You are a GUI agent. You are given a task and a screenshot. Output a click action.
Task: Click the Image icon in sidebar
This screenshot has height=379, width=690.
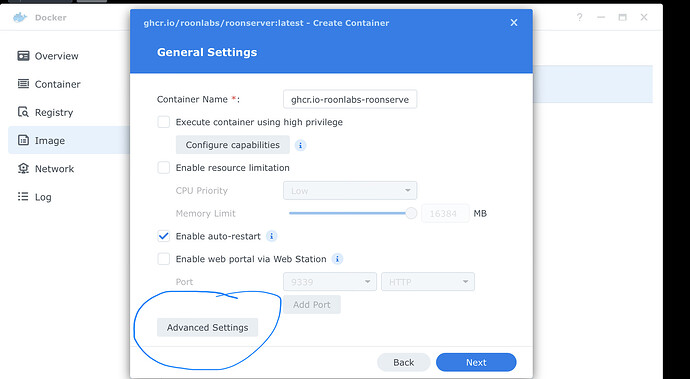23,140
